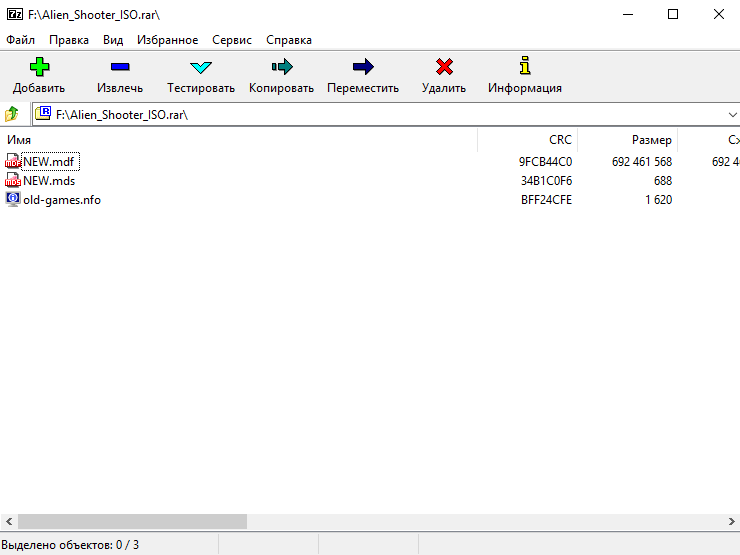
Task: Click the blue minus Extract icon
Action: 120,67
